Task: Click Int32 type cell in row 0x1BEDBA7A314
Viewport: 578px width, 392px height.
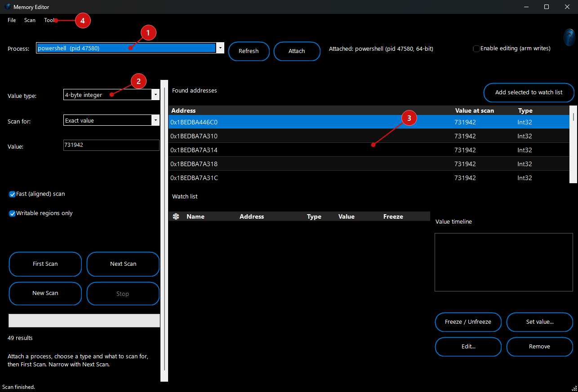Action: coord(525,150)
